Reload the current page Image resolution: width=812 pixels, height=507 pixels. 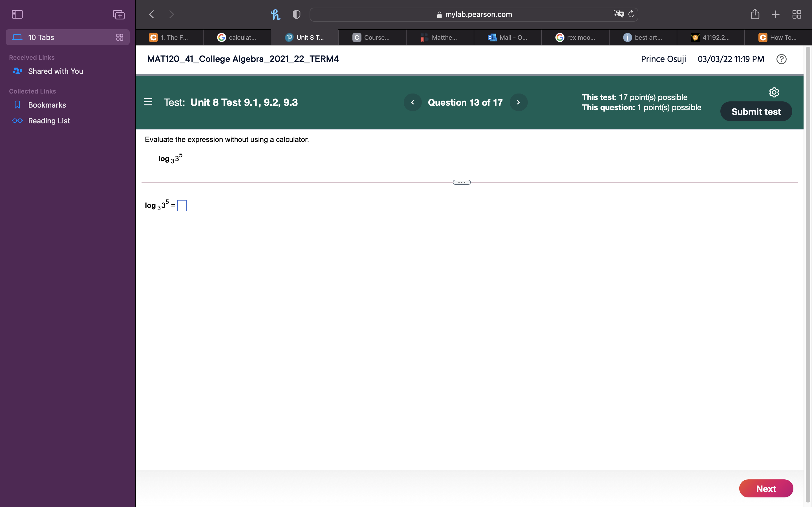632,14
